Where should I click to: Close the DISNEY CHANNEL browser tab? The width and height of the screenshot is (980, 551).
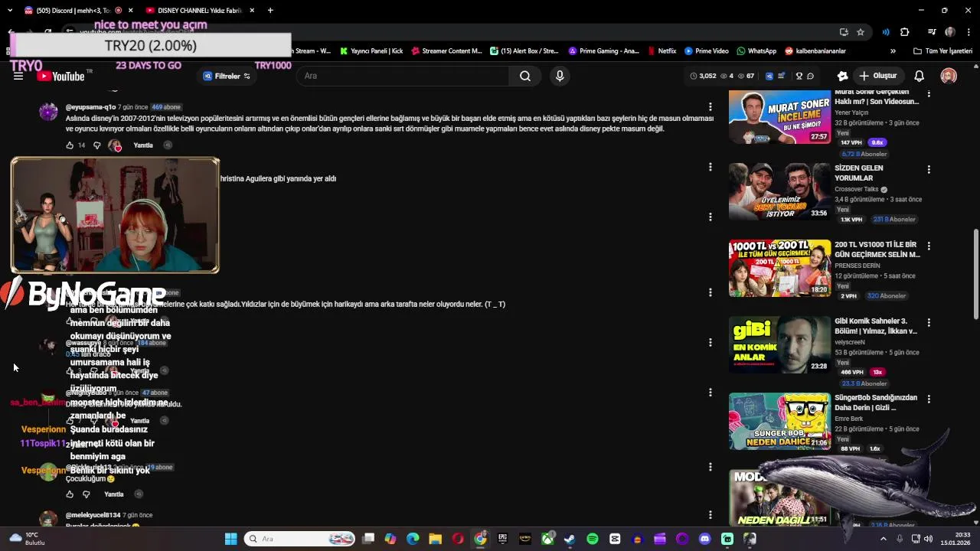pyautogui.click(x=252, y=11)
